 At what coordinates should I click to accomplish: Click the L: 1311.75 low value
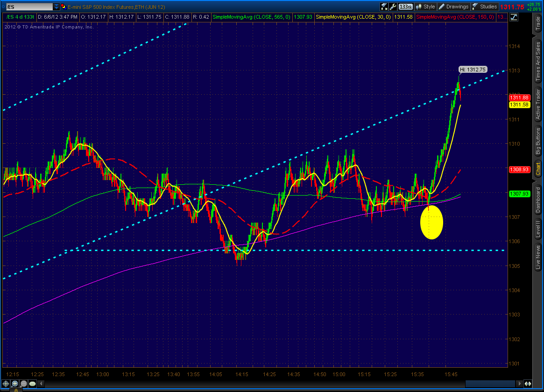(x=149, y=17)
